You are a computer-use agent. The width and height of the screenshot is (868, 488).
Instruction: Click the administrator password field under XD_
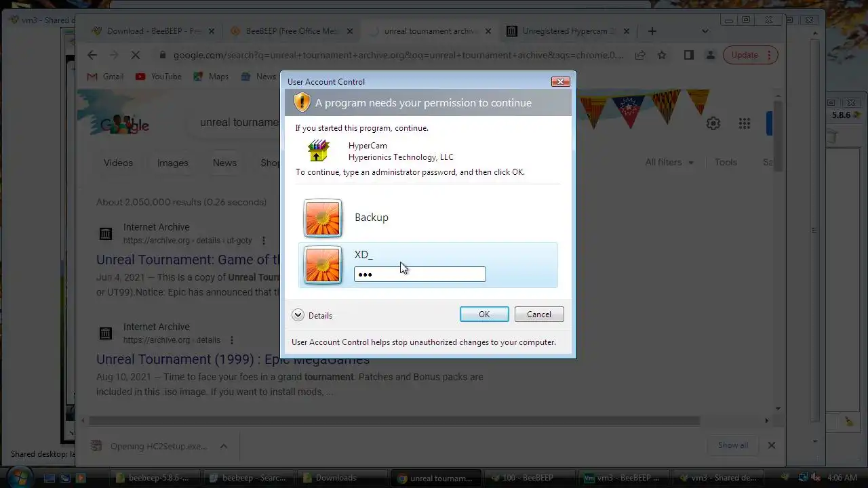[420, 274]
